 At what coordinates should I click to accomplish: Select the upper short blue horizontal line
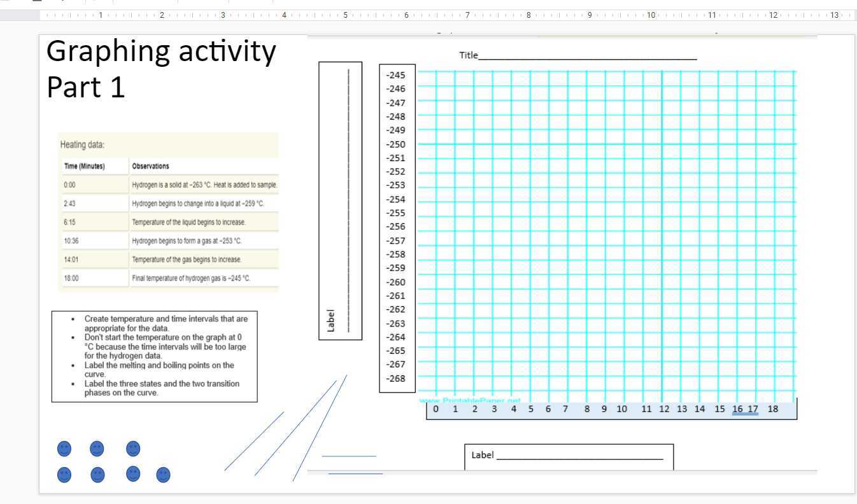pyautogui.click(x=349, y=456)
